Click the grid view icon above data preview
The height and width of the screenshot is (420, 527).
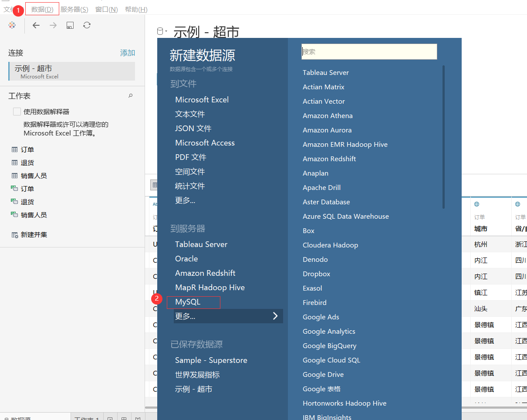[154, 185]
